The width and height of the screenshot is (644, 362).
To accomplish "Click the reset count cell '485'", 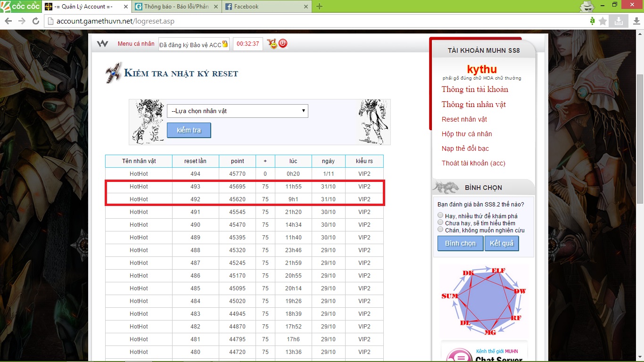I will [x=196, y=288].
